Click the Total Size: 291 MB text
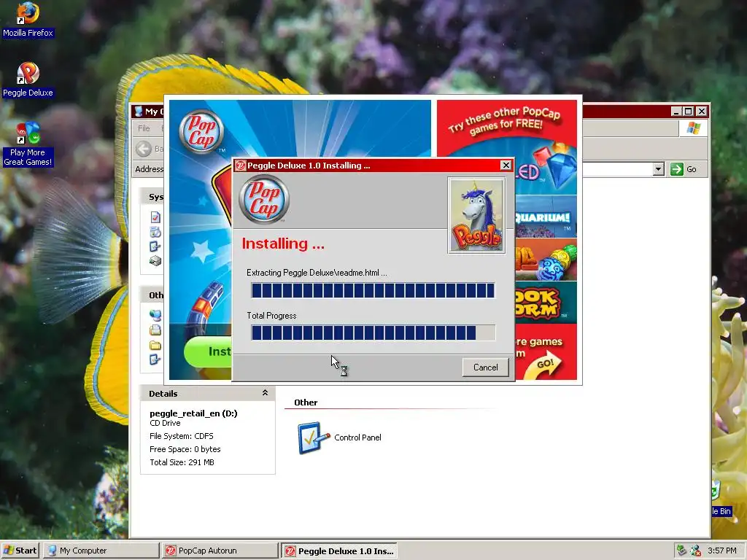This screenshot has width=747, height=560. pos(182,462)
